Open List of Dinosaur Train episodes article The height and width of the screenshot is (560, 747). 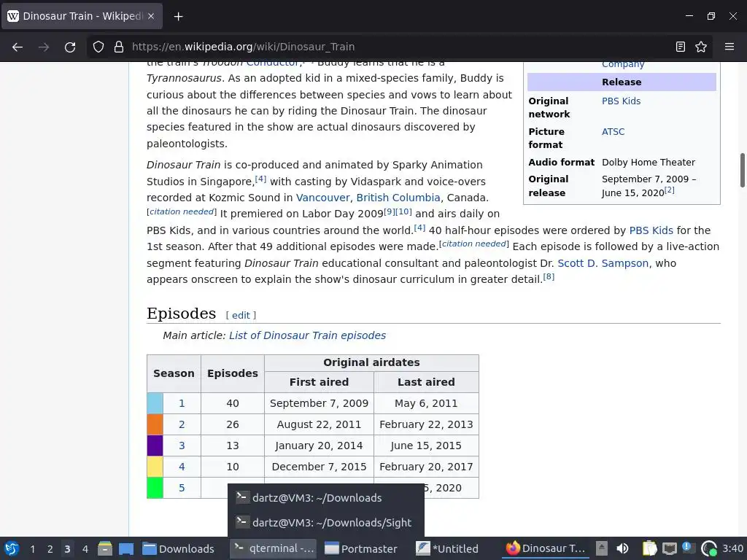(x=307, y=335)
